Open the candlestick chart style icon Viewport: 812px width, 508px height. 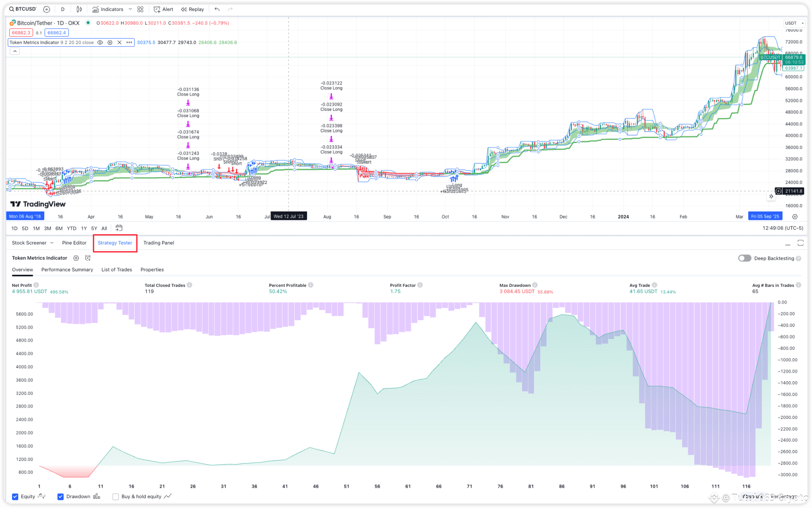click(79, 9)
